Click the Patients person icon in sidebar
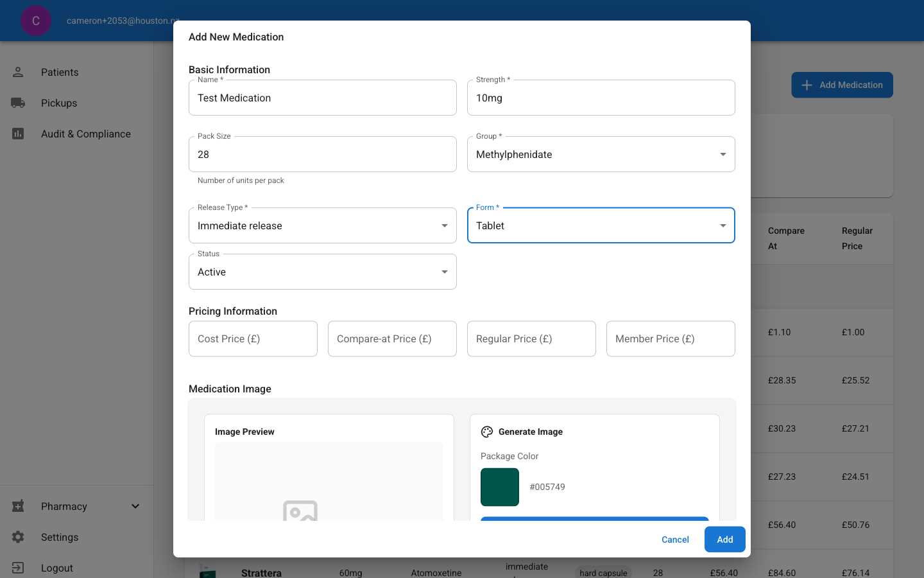This screenshot has width=924, height=578. click(18, 72)
